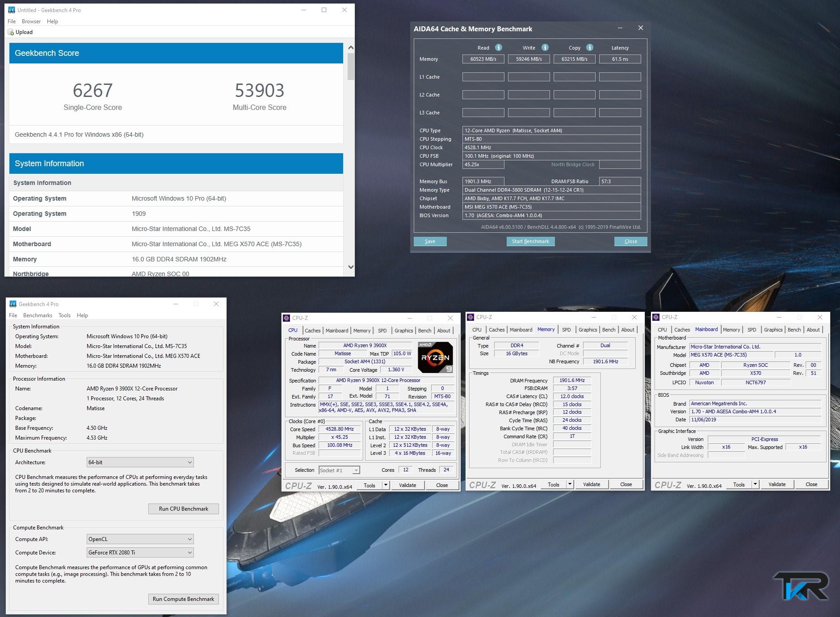Select Bench tab in CPU-Z CPU window

point(424,331)
